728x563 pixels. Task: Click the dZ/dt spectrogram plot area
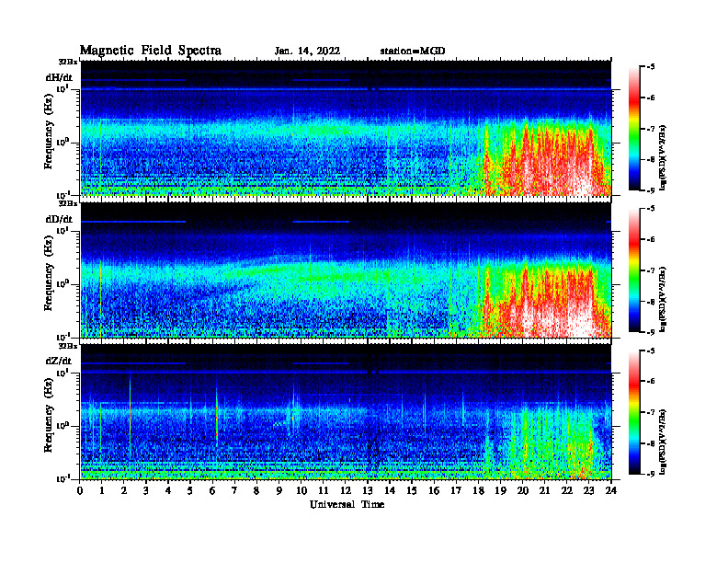click(346, 411)
